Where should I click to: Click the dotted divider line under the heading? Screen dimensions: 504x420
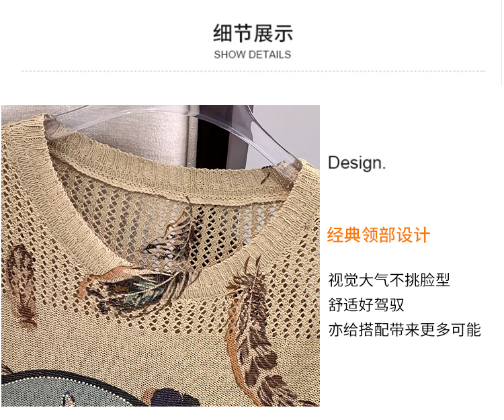point(253,71)
